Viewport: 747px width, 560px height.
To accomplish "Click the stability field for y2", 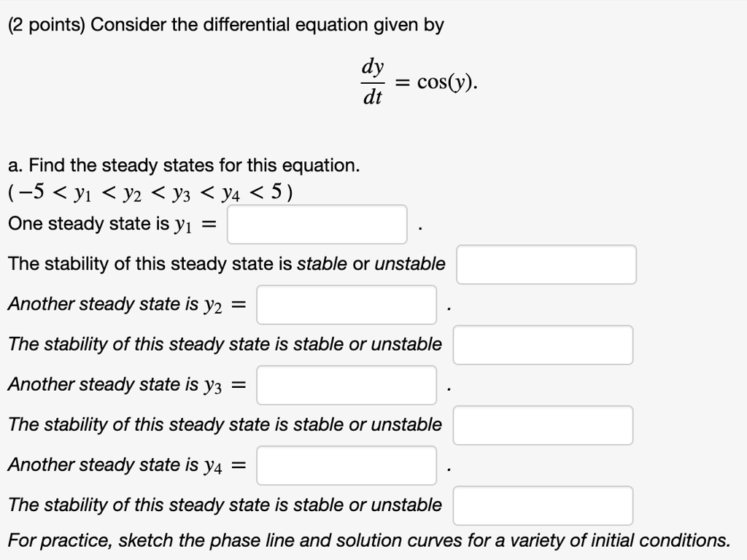I will [543, 345].
